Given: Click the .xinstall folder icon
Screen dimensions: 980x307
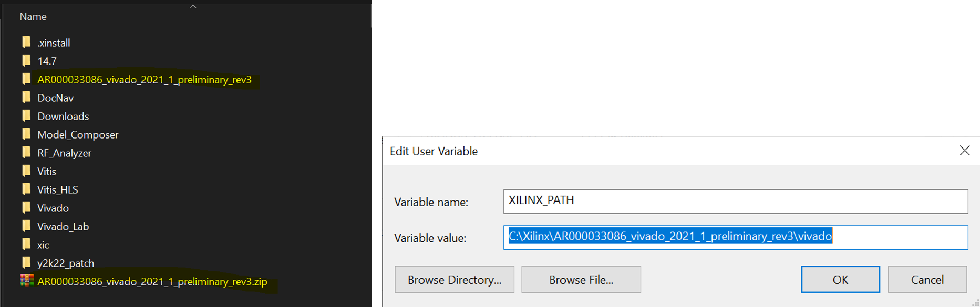Looking at the screenshot, I should tap(26, 42).
